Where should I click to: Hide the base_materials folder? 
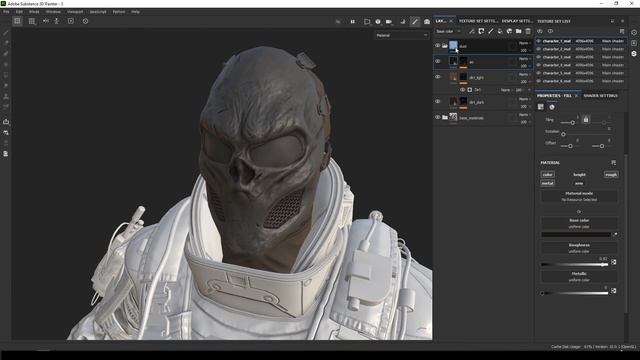pyautogui.click(x=438, y=117)
